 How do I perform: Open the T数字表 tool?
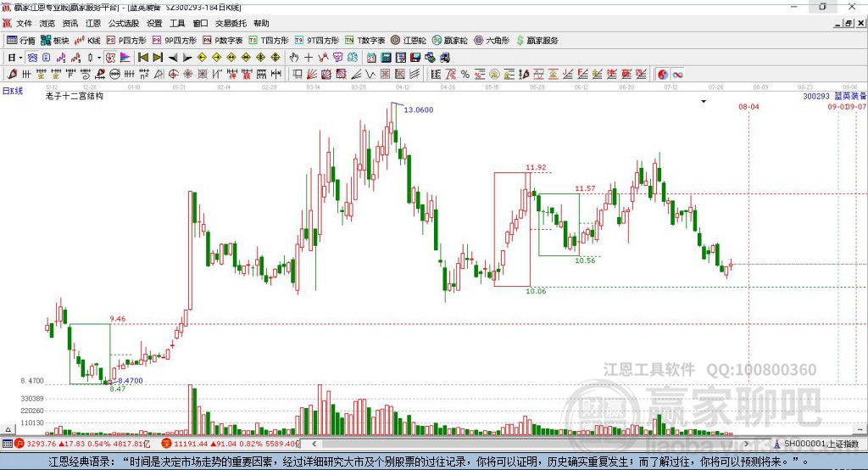click(364, 41)
